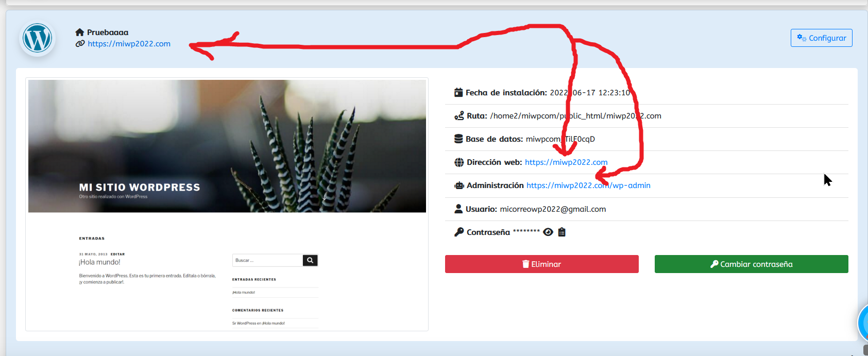
Task: Click the key icon next to Contraseña
Action: pos(459,232)
